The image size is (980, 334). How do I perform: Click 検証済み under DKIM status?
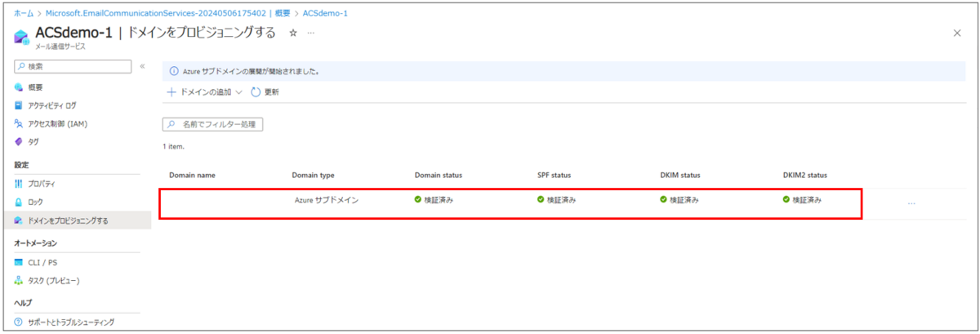click(x=679, y=199)
